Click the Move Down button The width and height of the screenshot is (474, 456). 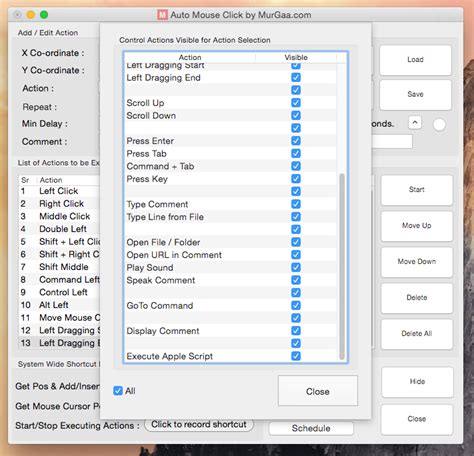[417, 262]
